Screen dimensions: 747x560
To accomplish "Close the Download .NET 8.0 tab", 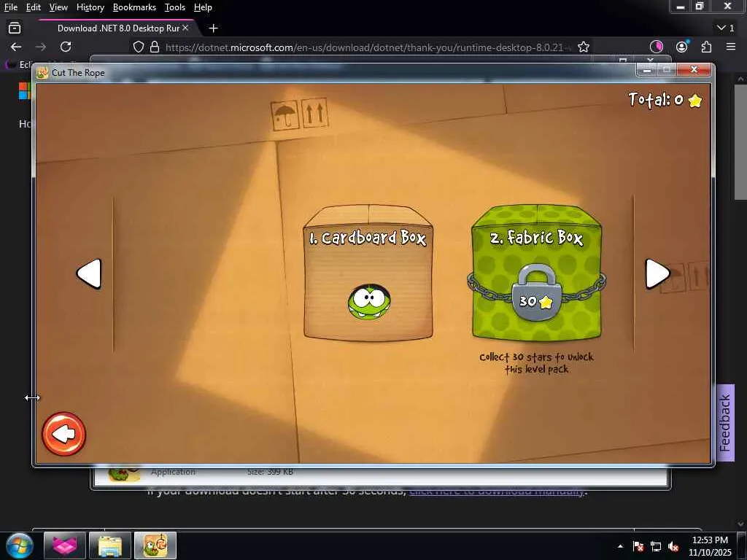I will pos(185,28).
